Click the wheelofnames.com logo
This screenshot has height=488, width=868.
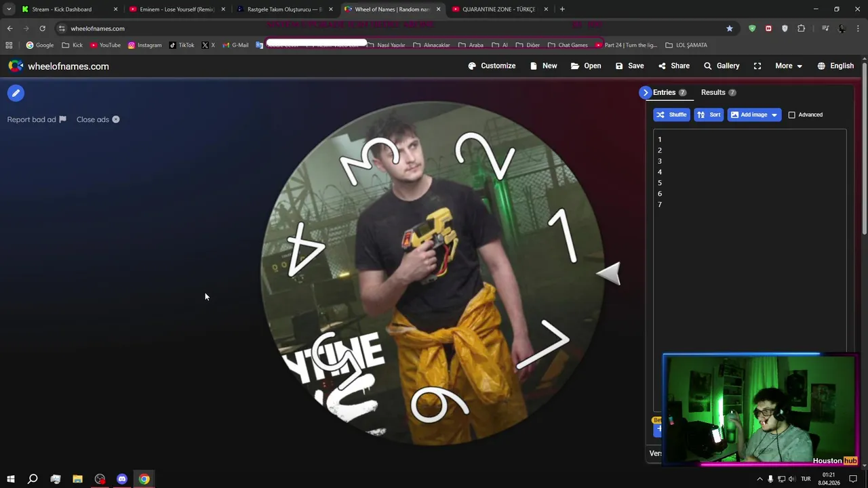pos(58,66)
